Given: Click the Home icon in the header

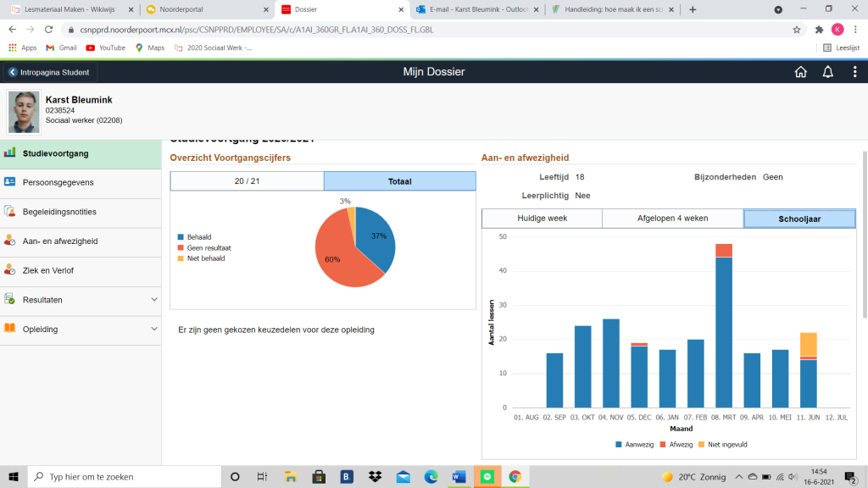Looking at the screenshot, I should click(800, 72).
